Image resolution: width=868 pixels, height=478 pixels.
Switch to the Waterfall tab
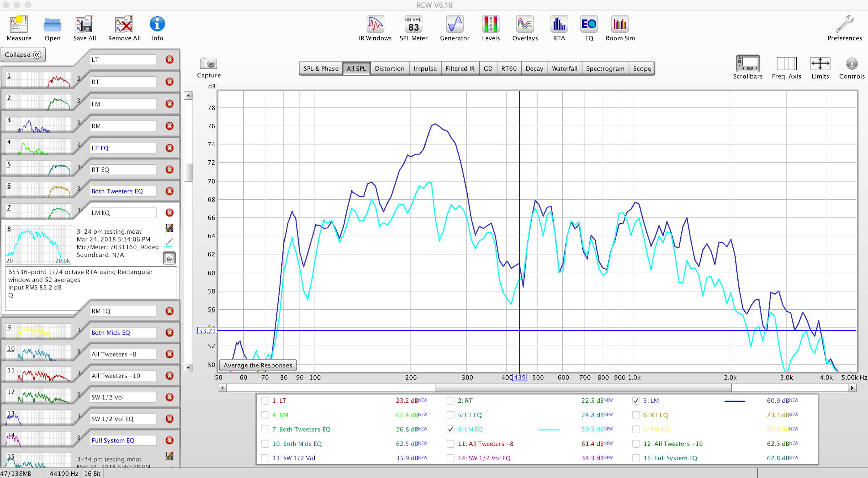coord(565,68)
